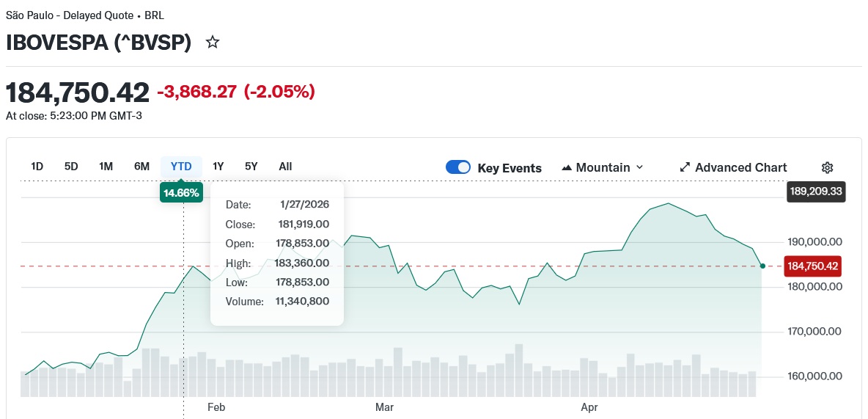868x419 pixels.
Task: Click the red 184,750.42 price axis tag
Action: click(x=812, y=266)
